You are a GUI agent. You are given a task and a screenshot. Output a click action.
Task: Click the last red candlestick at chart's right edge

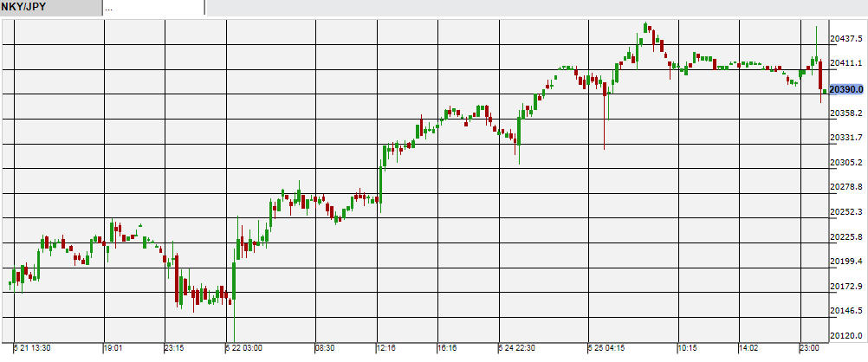(x=820, y=74)
